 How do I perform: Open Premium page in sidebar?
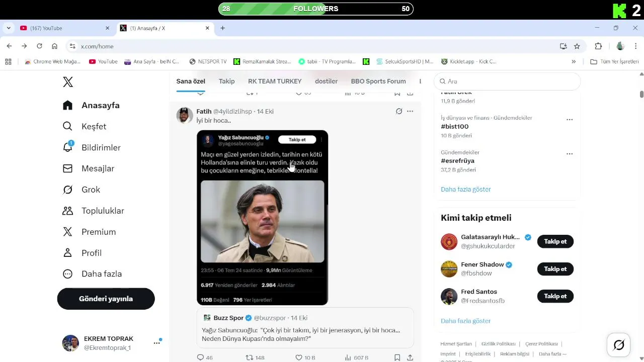[89, 232]
